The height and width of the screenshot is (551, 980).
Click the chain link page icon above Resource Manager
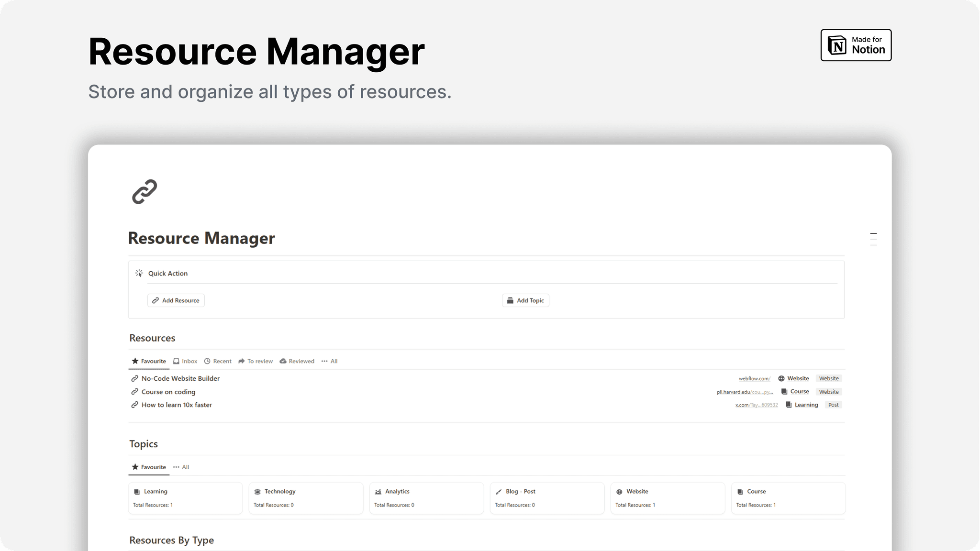[x=144, y=191]
